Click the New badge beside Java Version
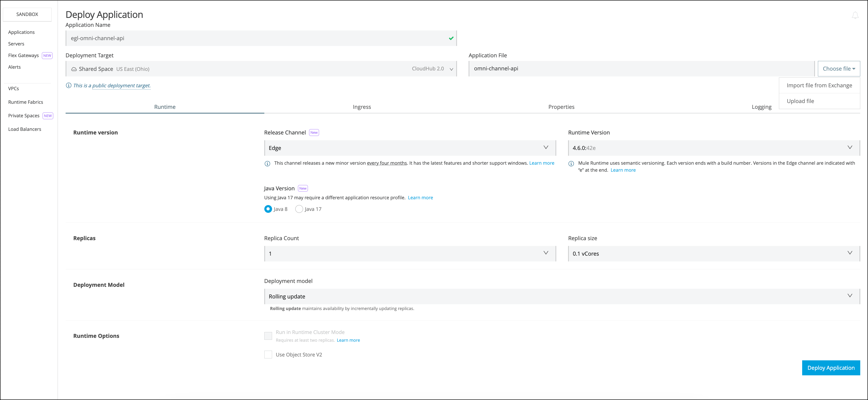Viewport: 868px width, 400px height. pos(303,189)
